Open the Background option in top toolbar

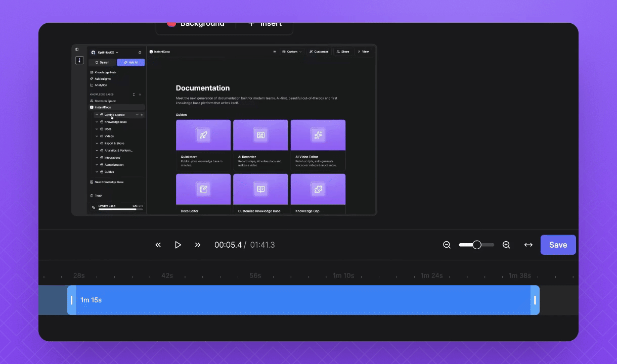click(x=196, y=24)
